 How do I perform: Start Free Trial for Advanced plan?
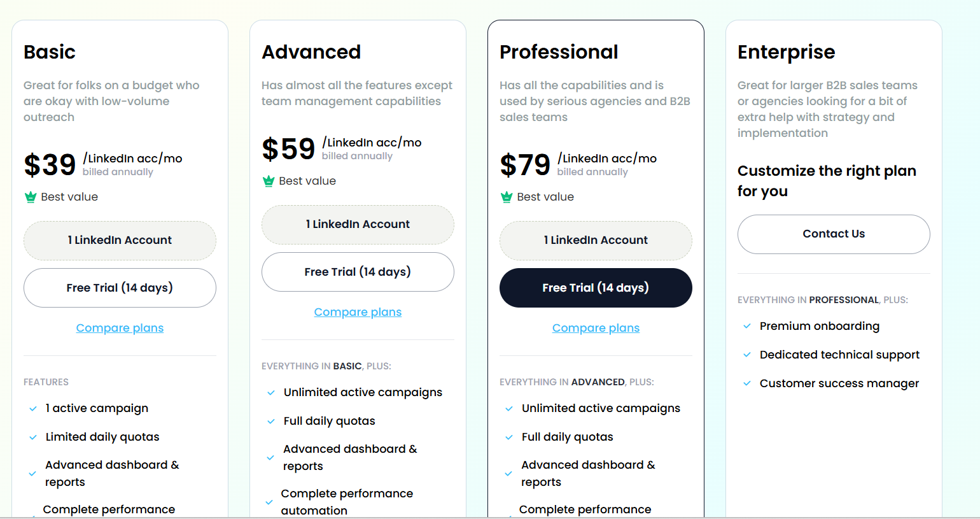[x=358, y=272]
